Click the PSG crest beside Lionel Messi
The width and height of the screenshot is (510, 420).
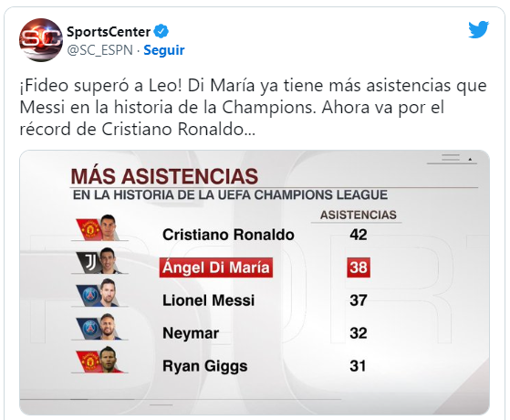[x=88, y=295]
